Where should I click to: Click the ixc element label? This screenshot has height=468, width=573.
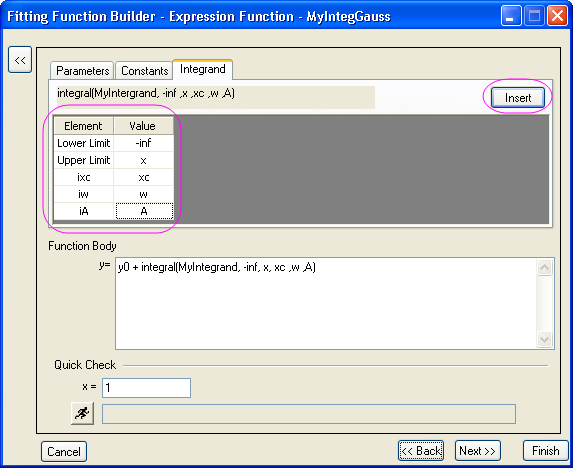point(84,177)
